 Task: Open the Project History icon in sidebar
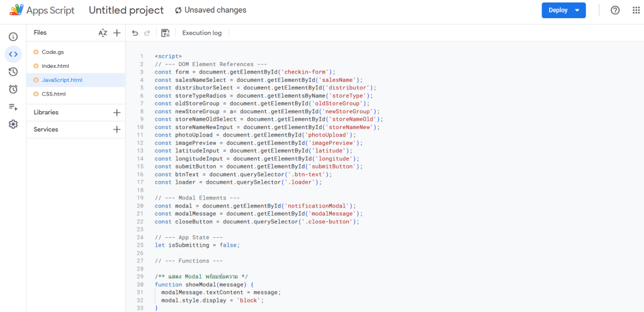13,72
